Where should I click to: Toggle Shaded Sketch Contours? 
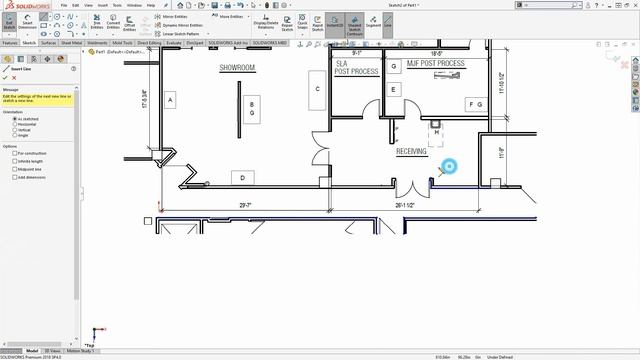355,25
